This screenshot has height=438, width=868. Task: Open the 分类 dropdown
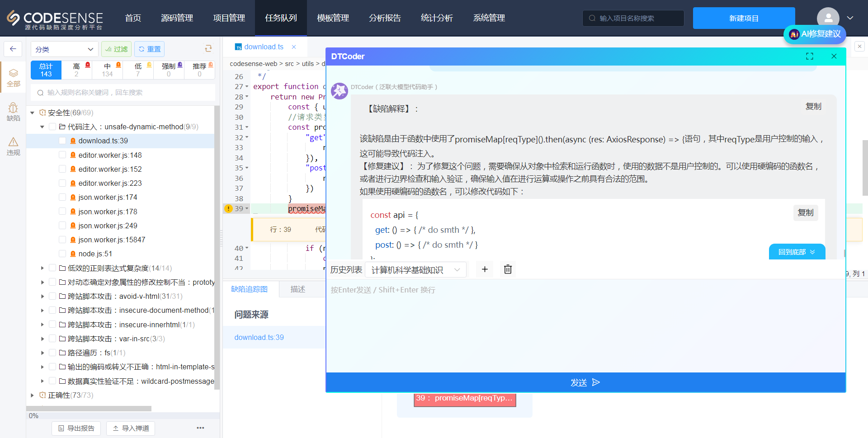click(x=64, y=49)
